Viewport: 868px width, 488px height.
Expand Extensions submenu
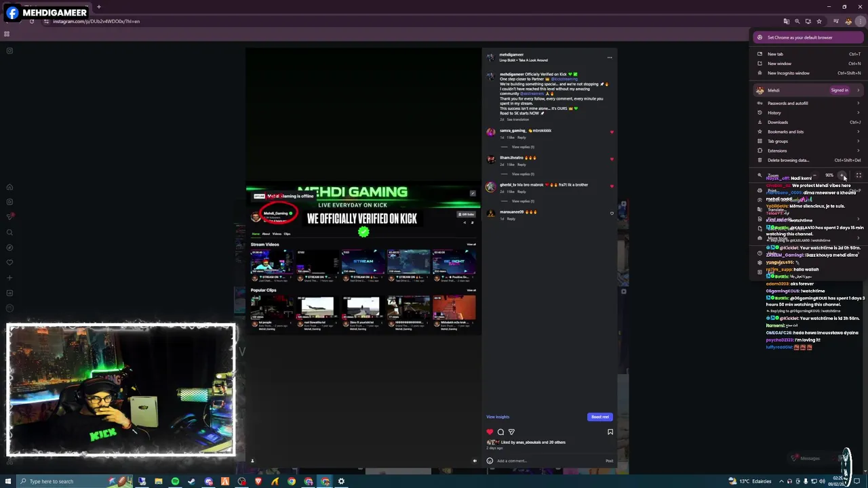coord(807,150)
